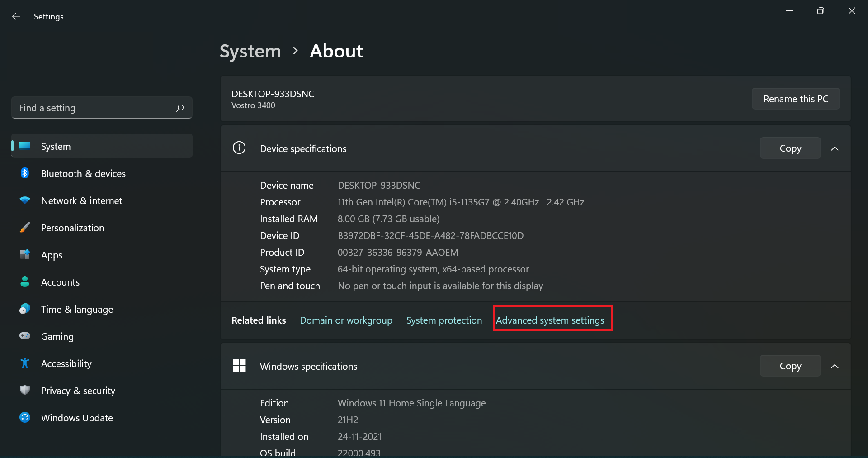The height and width of the screenshot is (458, 868).
Task: Click the Privacy shield icon
Action: (25, 390)
